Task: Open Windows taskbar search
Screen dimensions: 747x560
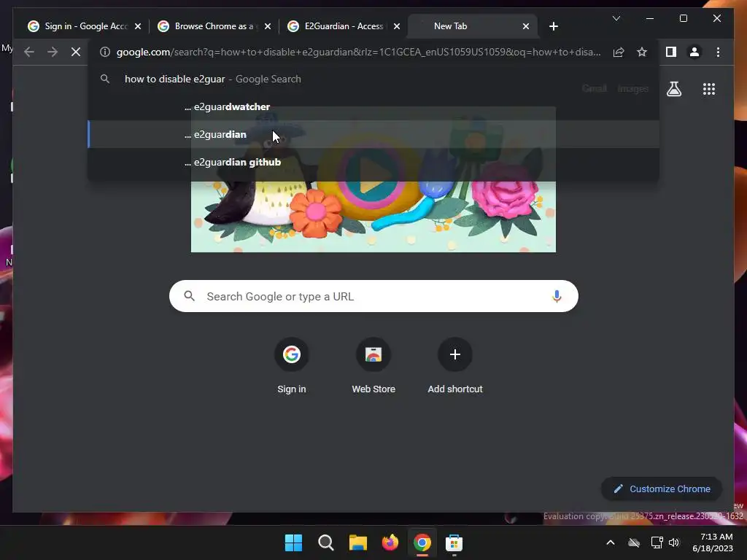Action: pyautogui.click(x=326, y=542)
